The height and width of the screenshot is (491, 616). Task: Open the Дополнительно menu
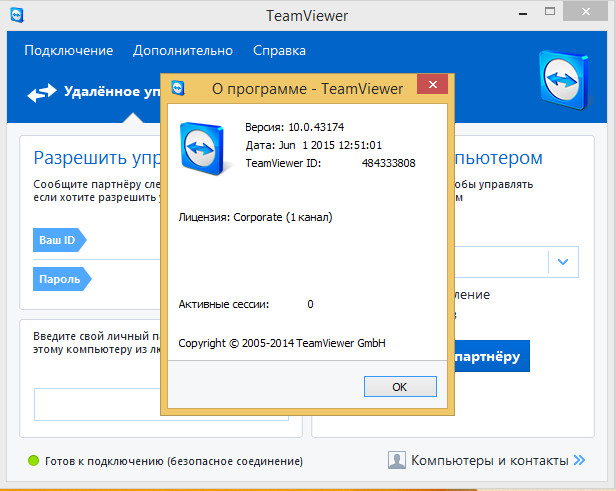pyautogui.click(x=183, y=51)
